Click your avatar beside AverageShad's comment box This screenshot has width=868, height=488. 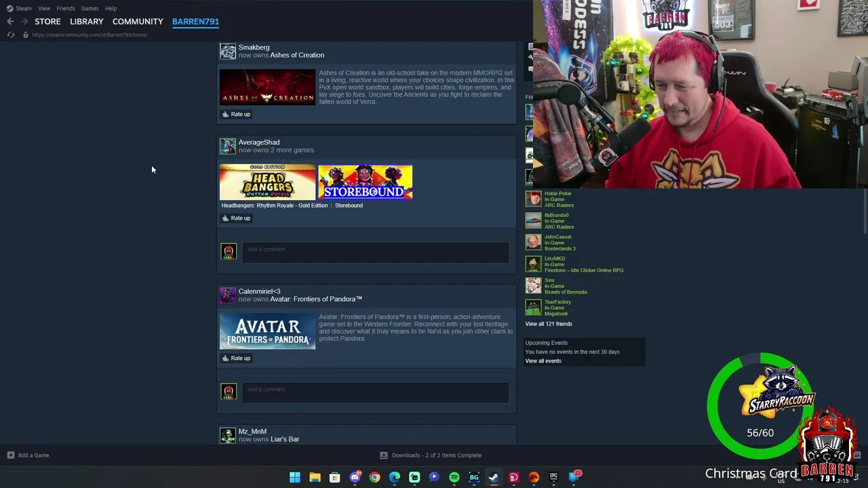coord(229,251)
